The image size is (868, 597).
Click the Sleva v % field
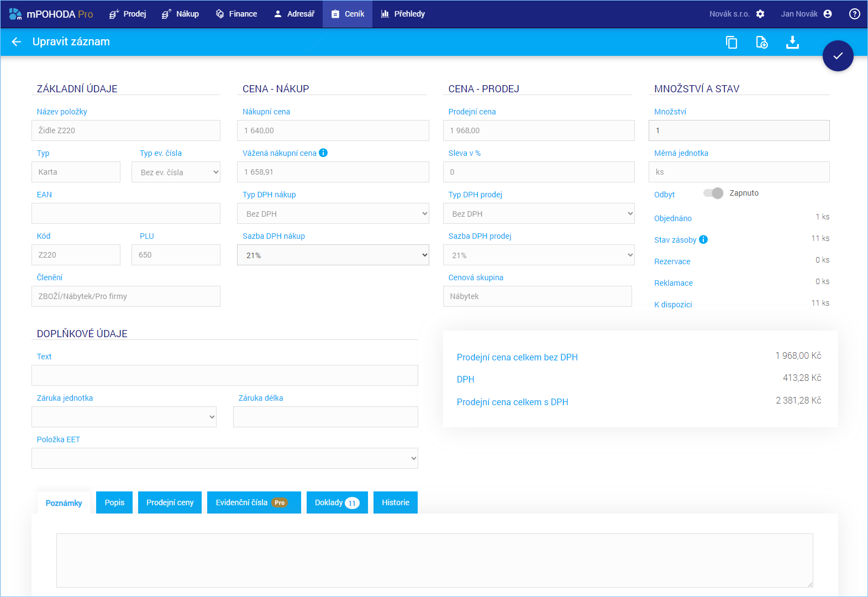coord(539,172)
